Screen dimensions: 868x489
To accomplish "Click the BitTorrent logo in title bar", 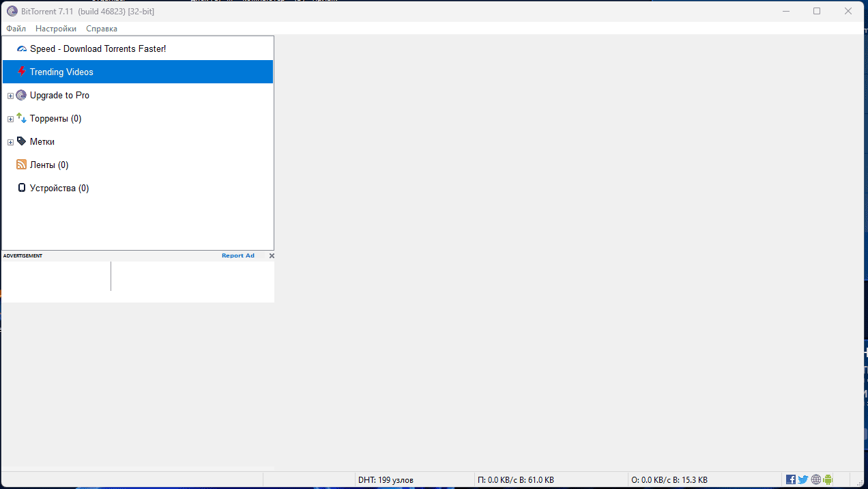I will 12,11.
